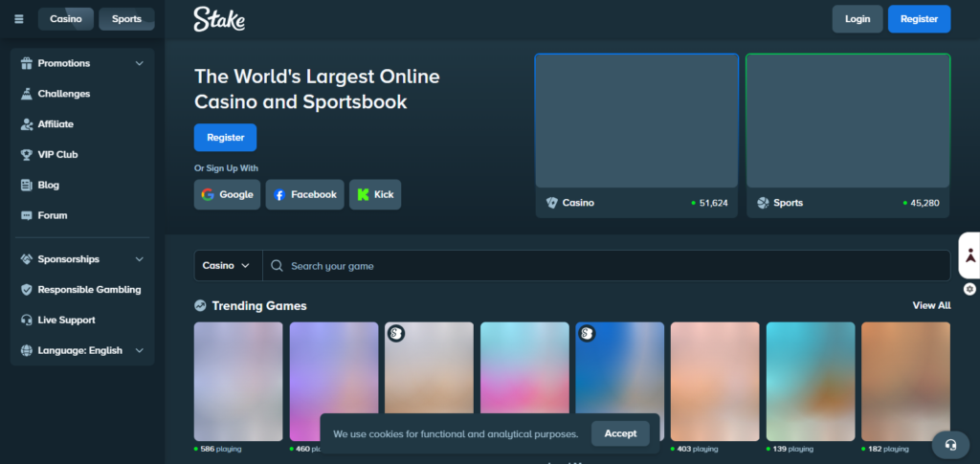Viewport: 980px width, 464px height.
Task: Click the Trending Games heading
Action: tap(259, 306)
